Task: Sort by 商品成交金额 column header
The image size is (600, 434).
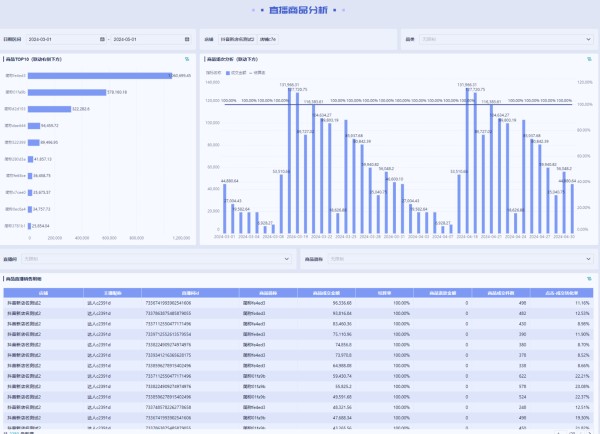Action: [x=327, y=293]
